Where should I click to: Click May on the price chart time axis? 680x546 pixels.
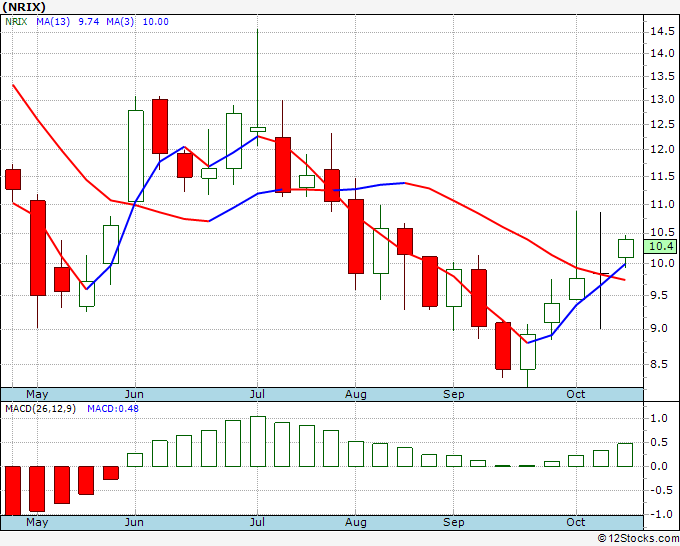[37, 394]
